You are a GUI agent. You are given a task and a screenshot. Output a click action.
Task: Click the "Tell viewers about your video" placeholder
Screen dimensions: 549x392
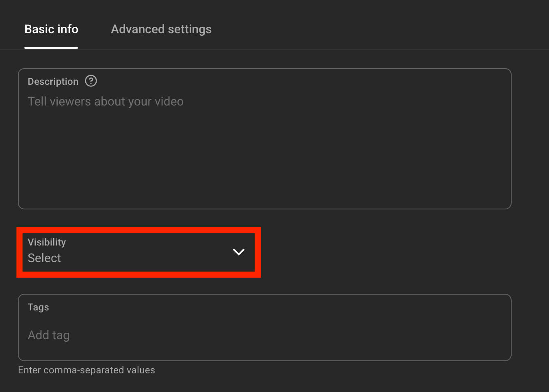tap(106, 101)
